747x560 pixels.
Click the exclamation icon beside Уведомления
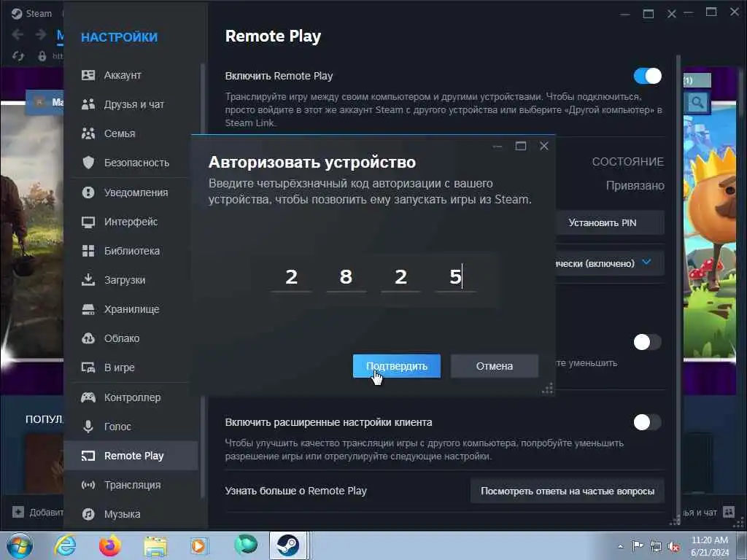[x=88, y=192]
